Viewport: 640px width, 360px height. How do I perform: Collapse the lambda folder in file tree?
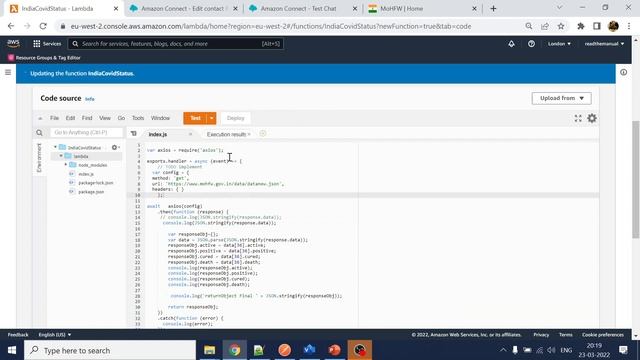point(61,156)
